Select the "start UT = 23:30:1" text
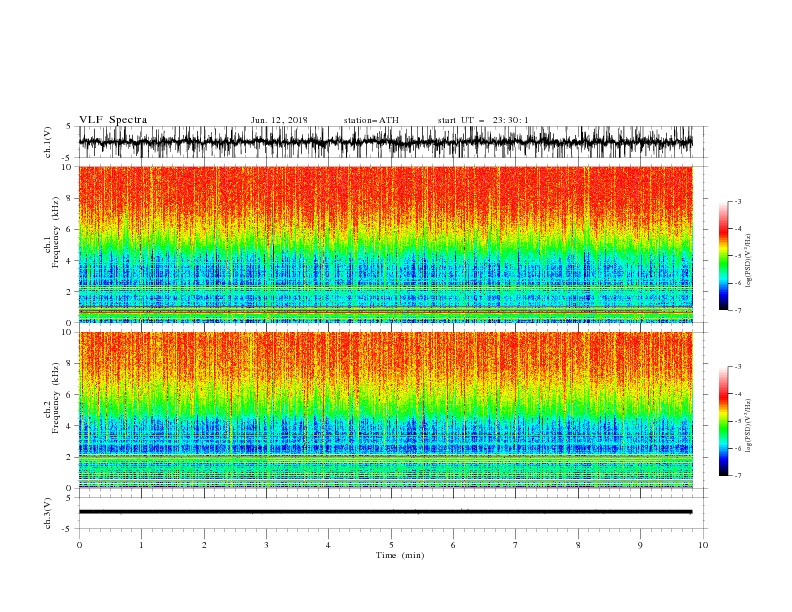 point(483,120)
